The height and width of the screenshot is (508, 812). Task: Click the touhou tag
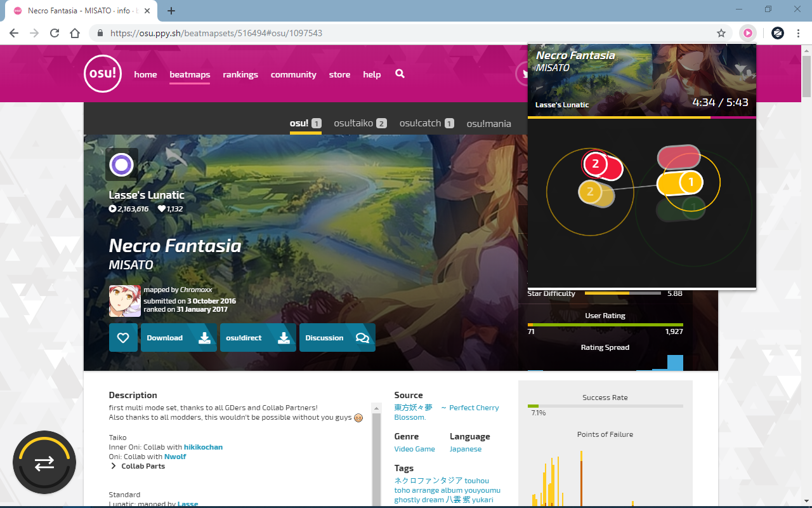pyautogui.click(x=476, y=481)
